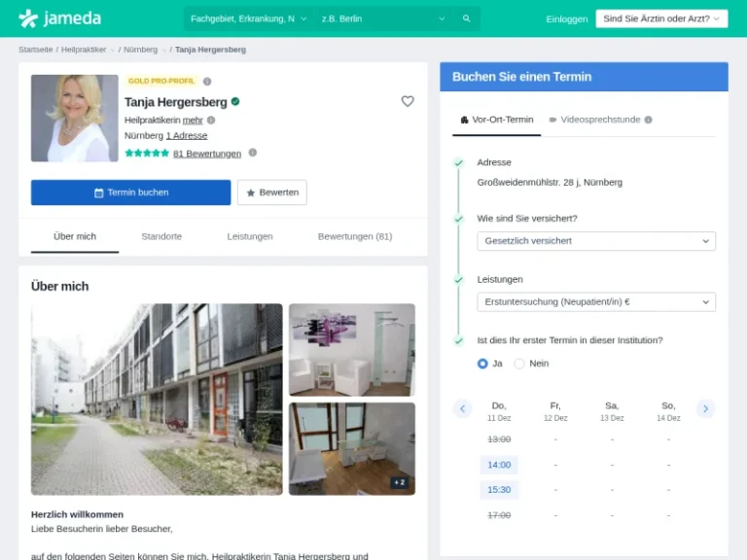Switch to the Standorte tab
Screen dimensions: 747x560
click(161, 236)
